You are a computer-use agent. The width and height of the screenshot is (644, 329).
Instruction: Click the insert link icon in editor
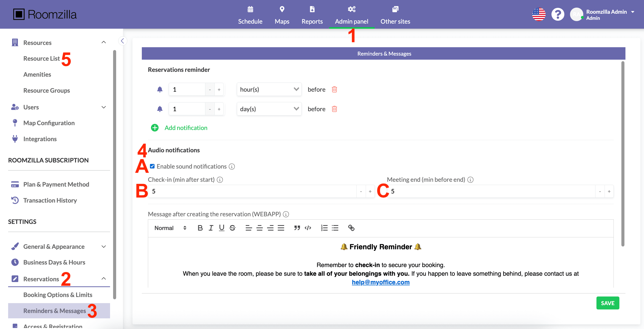351,228
